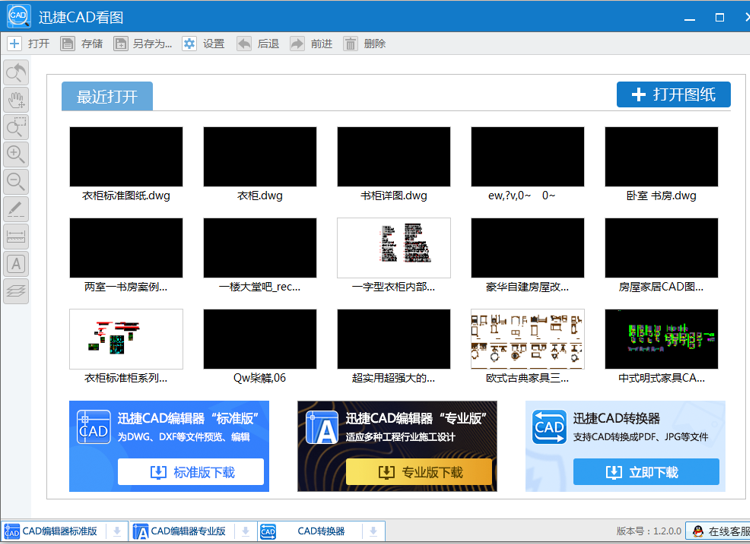Image resolution: width=750 pixels, height=544 pixels.
Task: Click the CAD转换器 icon in status bar
Action: 268,531
